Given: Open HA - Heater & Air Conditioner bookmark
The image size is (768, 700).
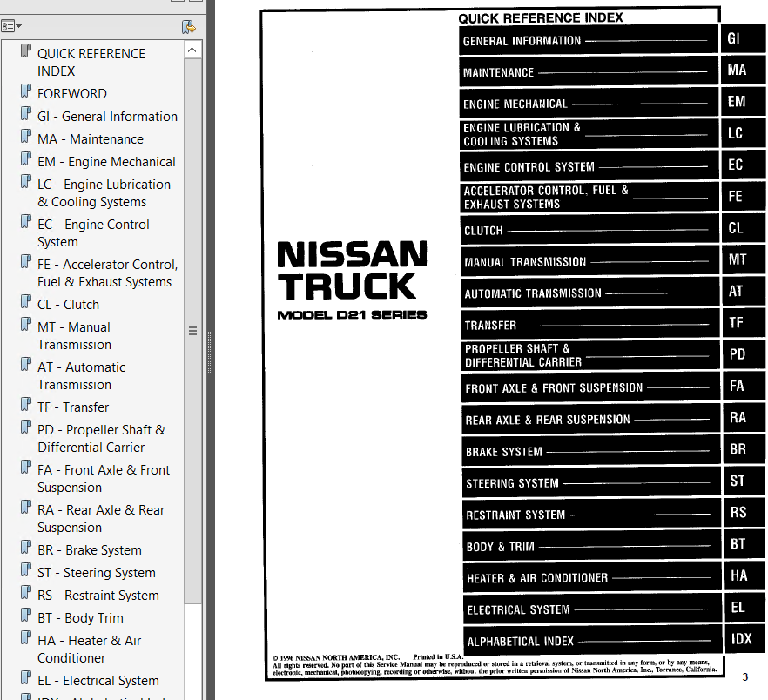Looking at the screenshot, I should click(89, 649).
